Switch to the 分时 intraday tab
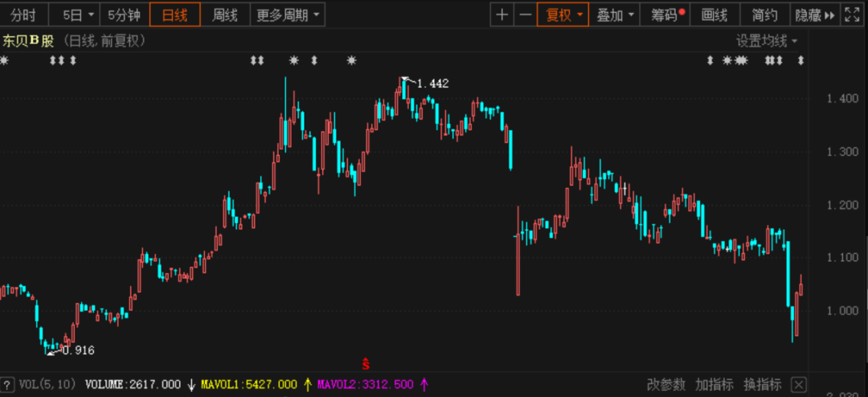 pyautogui.click(x=23, y=14)
